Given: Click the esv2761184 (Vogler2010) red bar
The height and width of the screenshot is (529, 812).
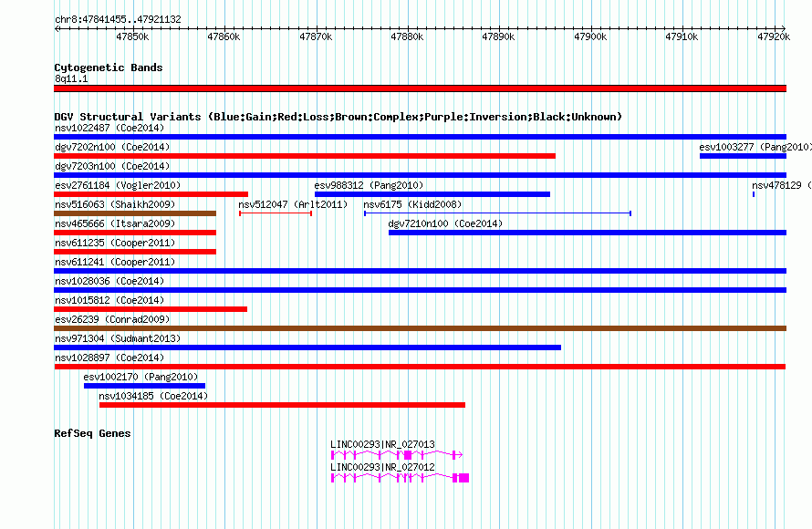Looking at the screenshot, I should [x=151, y=194].
